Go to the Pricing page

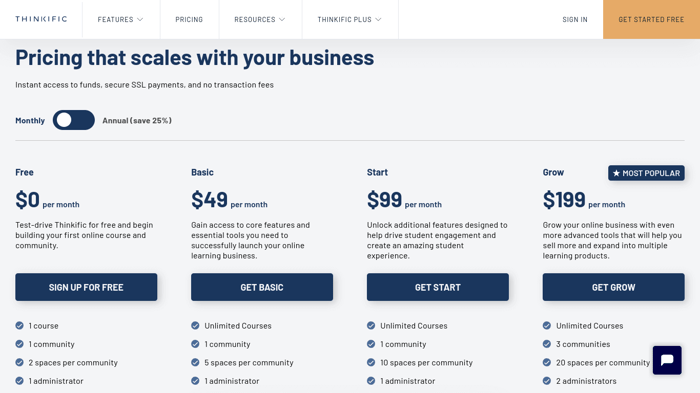pyautogui.click(x=189, y=19)
